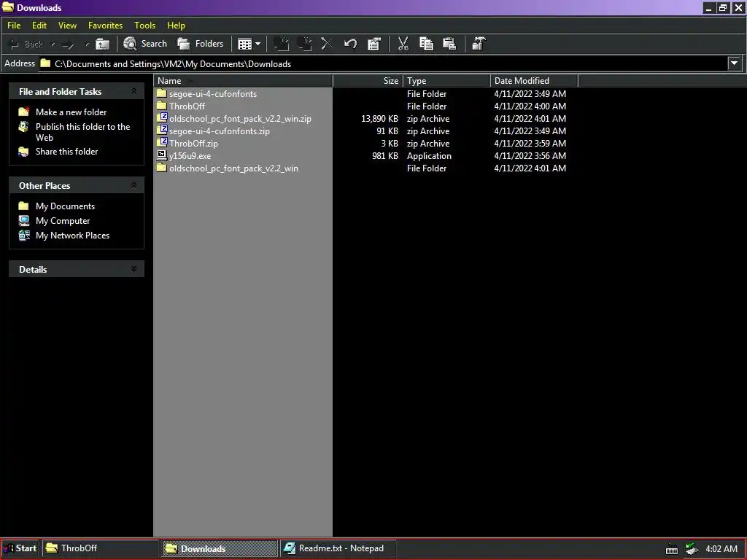Open the Tools menu
The width and height of the screenshot is (747, 560).
(145, 26)
